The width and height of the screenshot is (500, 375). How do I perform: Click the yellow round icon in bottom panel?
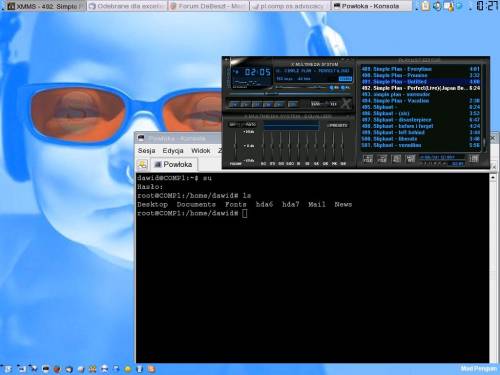point(128,369)
